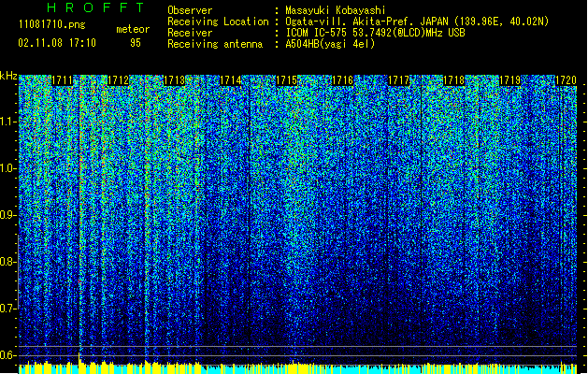Image resolution: width=588 pixels, height=374 pixels.
Task: Click the 1720 time marker
Action: [566, 80]
